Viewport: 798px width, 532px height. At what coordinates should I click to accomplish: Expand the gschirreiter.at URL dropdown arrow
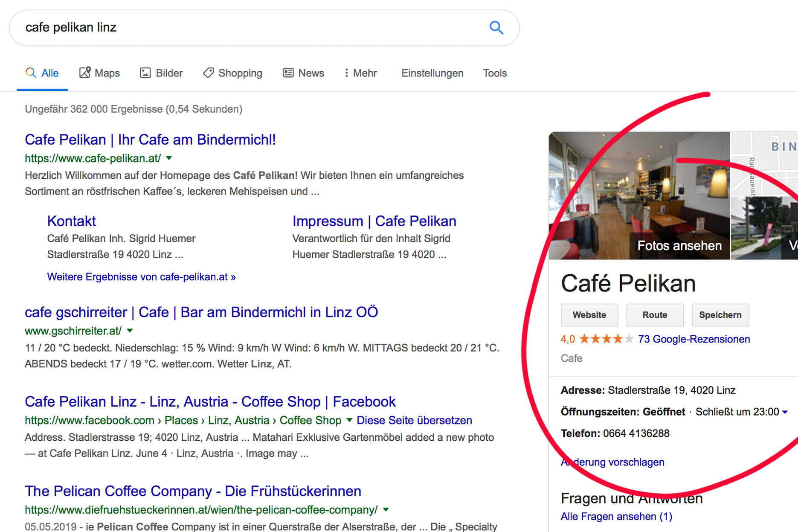130,331
